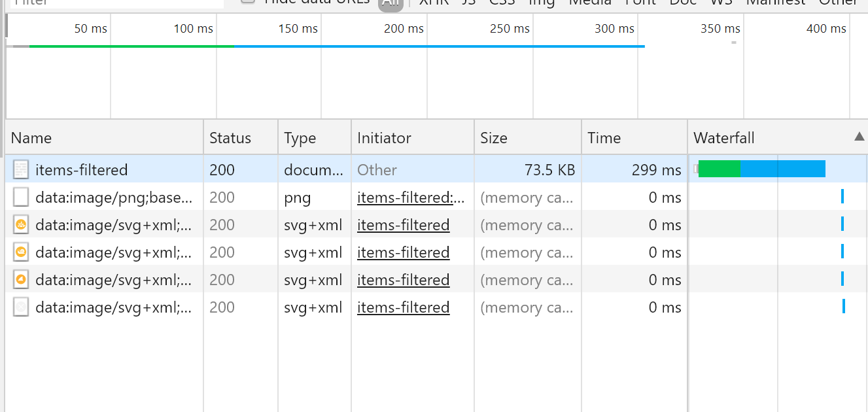Image resolution: width=868 pixels, height=412 pixels.
Task: Filter requests by Img type
Action: pyautogui.click(x=541, y=2)
